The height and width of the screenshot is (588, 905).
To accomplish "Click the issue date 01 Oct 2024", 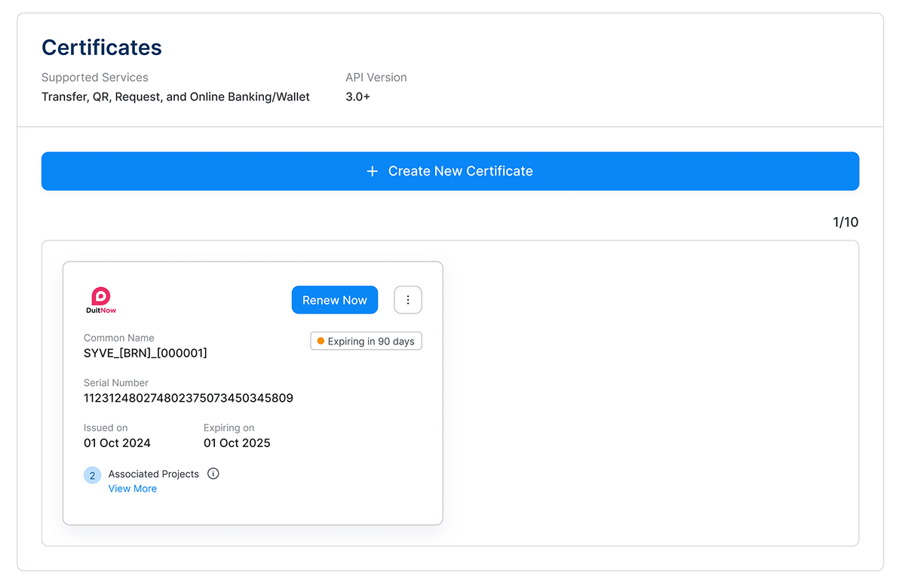I will click(x=117, y=443).
